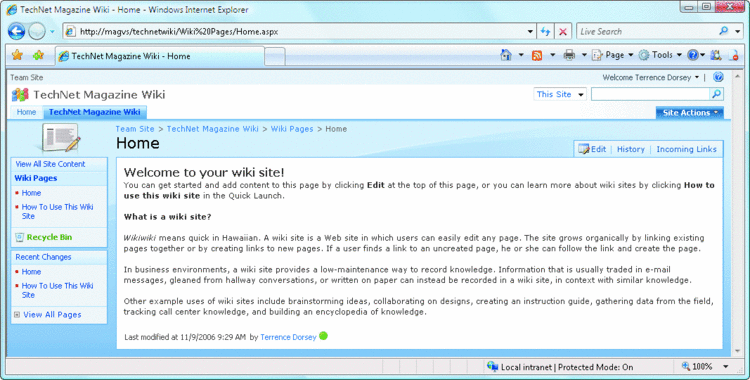Click the Live Search magnifier icon
750x380 pixels.
724,31
